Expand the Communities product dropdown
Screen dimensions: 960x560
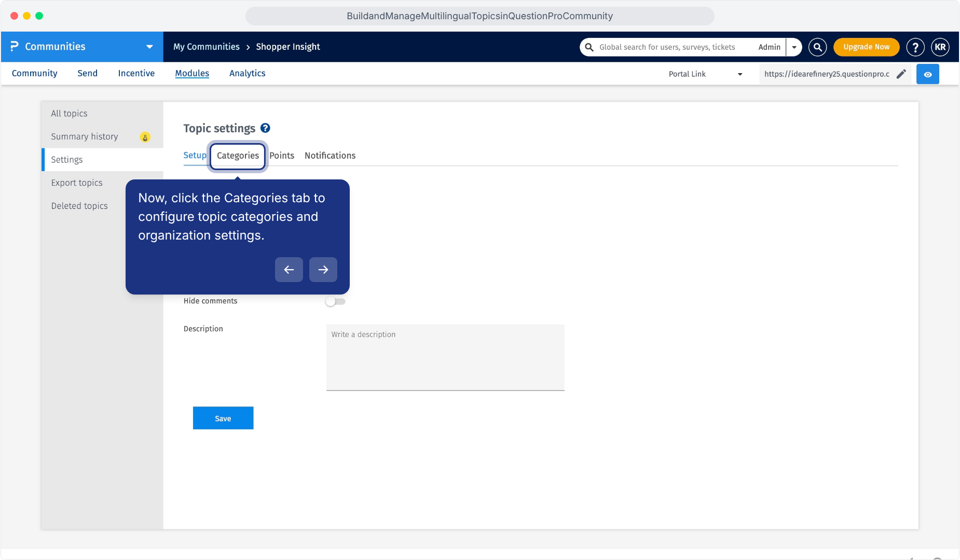pyautogui.click(x=149, y=47)
